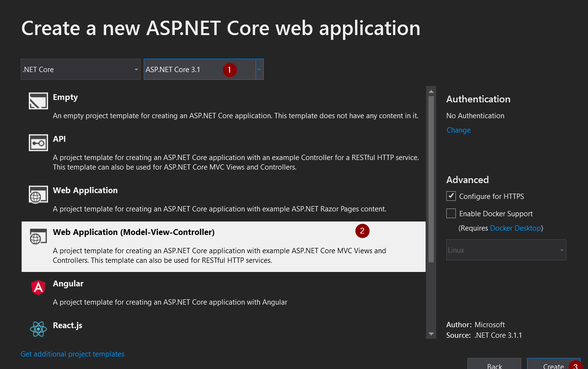Click the Web Application globe icon

click(38, 195)
